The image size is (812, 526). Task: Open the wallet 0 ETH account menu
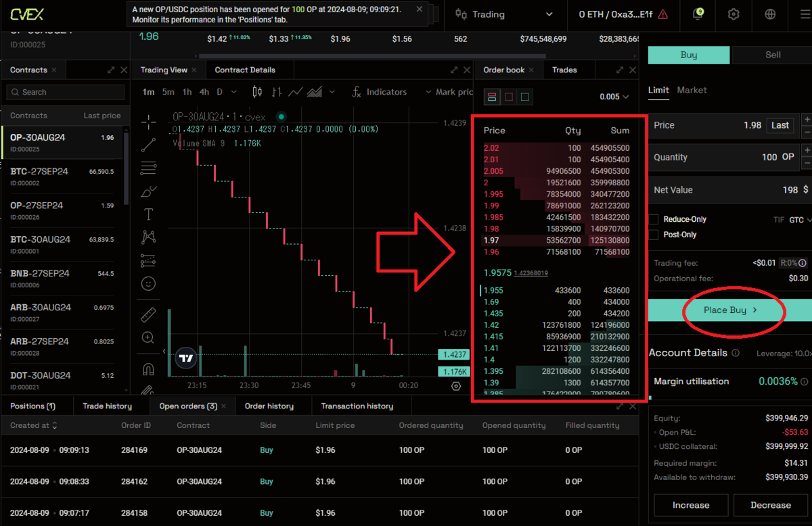click(623, 14)
